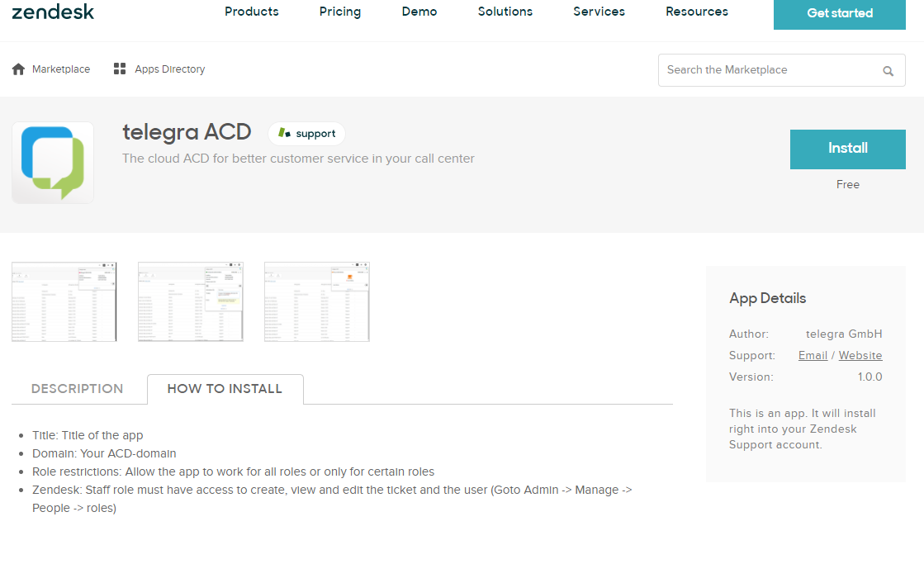Click the Get started button
Image resolution: width=924 pixels, height=564 pixels.
[839, 13]
